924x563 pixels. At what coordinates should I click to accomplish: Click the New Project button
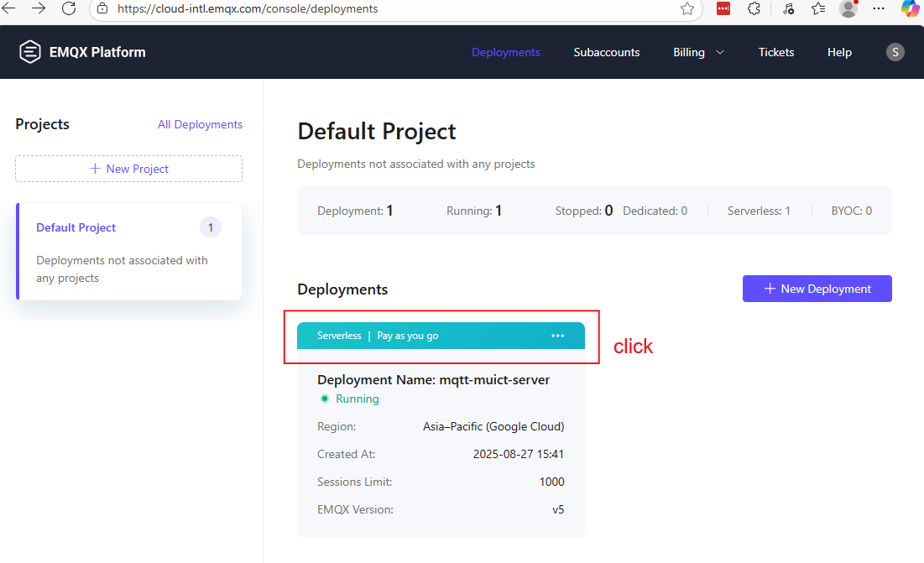click(x=128, y=169)
